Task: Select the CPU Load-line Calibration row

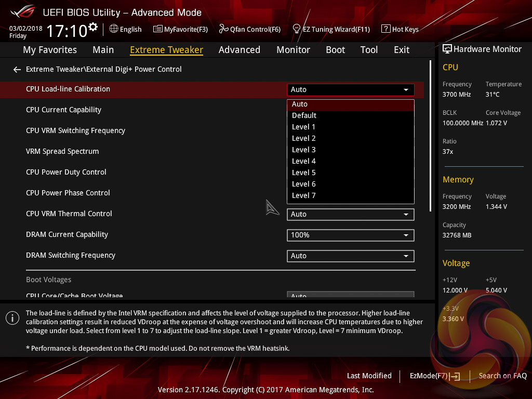Action: pos(212,89)
